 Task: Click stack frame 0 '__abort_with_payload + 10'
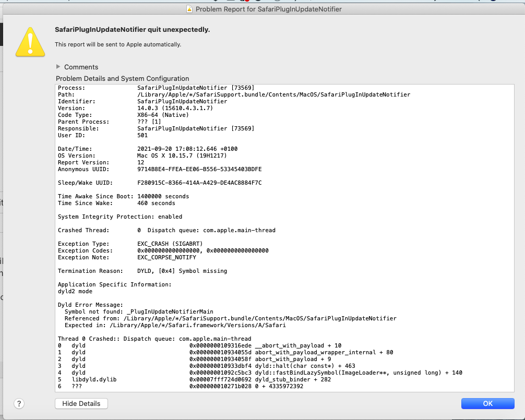point(199,345)
